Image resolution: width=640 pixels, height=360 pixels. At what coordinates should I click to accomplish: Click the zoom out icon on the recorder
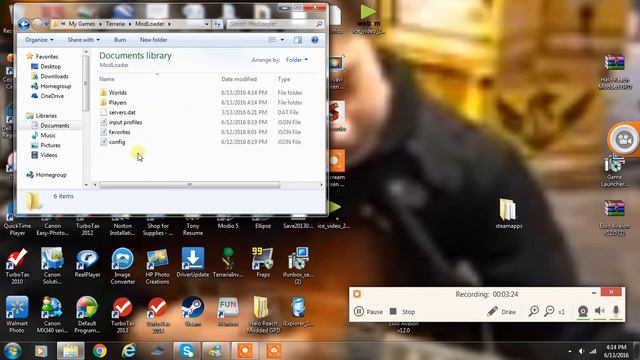[549, 311]
